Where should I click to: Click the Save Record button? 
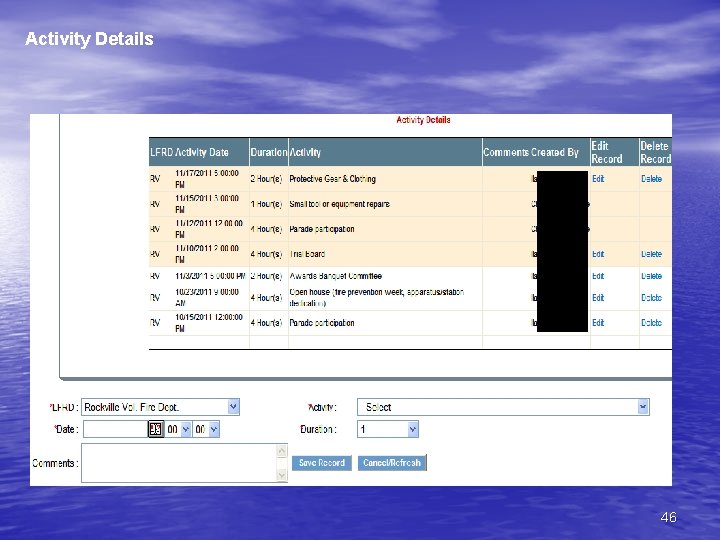click(x=322, y=463)
